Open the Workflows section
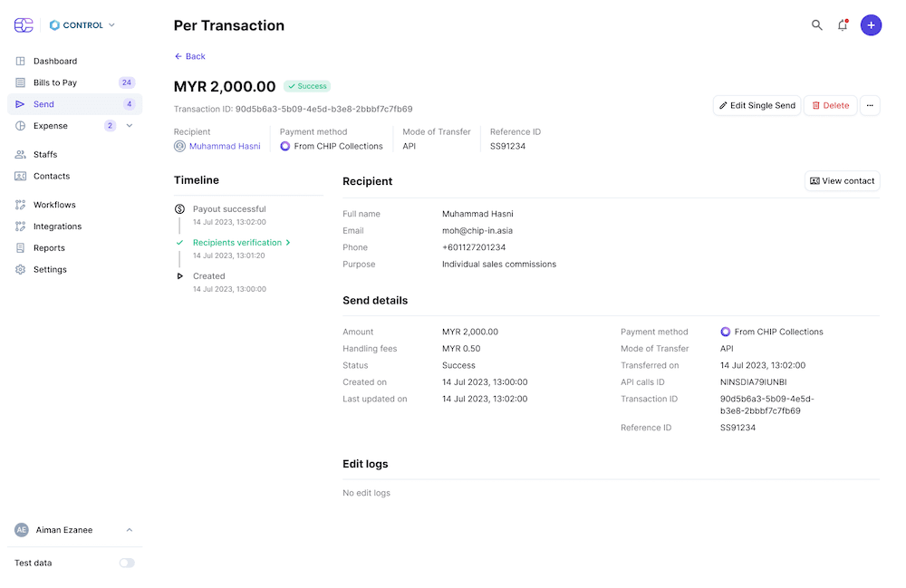The image size is (906, 588). tap(54, 205)
